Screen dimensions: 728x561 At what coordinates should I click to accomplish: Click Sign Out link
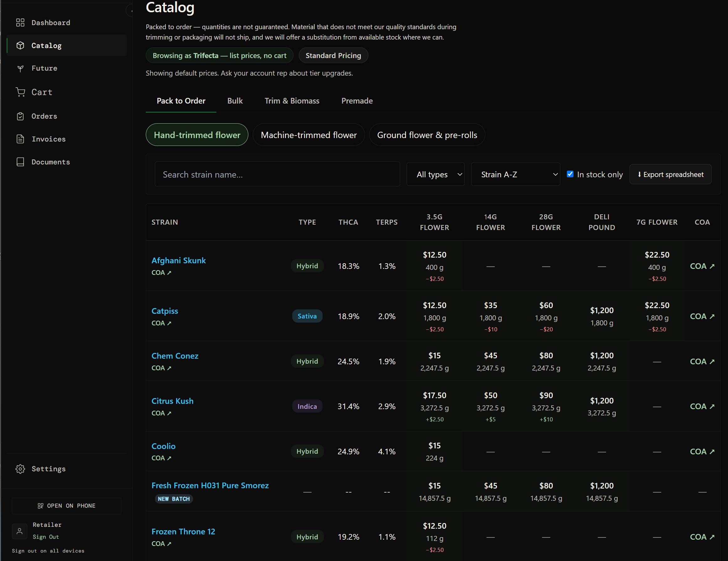coord(46,537)
